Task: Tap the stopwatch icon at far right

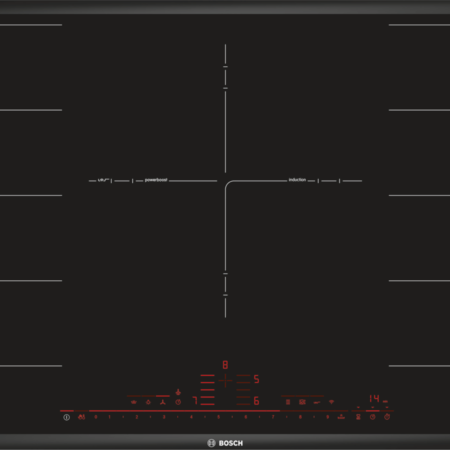Action: tap(387, 417)
